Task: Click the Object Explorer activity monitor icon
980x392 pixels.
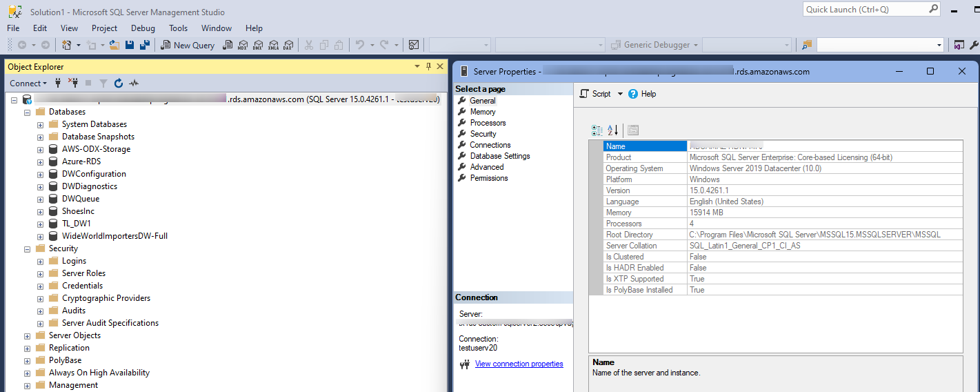Action: click(x=134, y=83)
